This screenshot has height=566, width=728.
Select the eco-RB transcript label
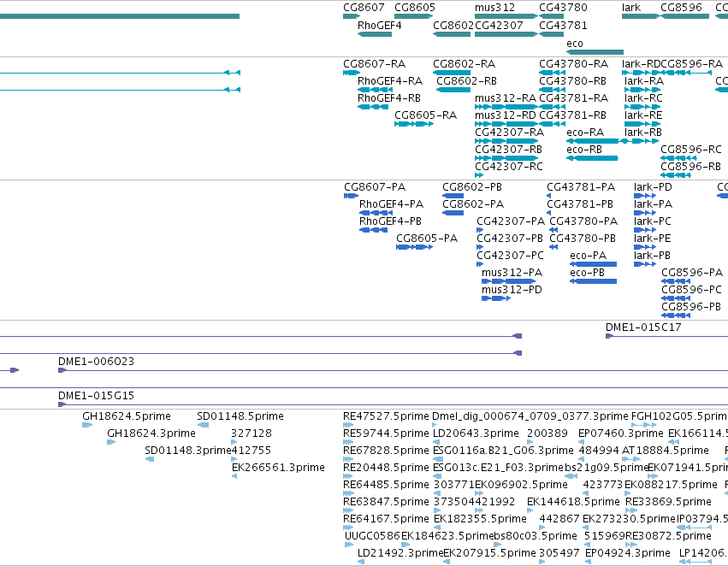584,150
